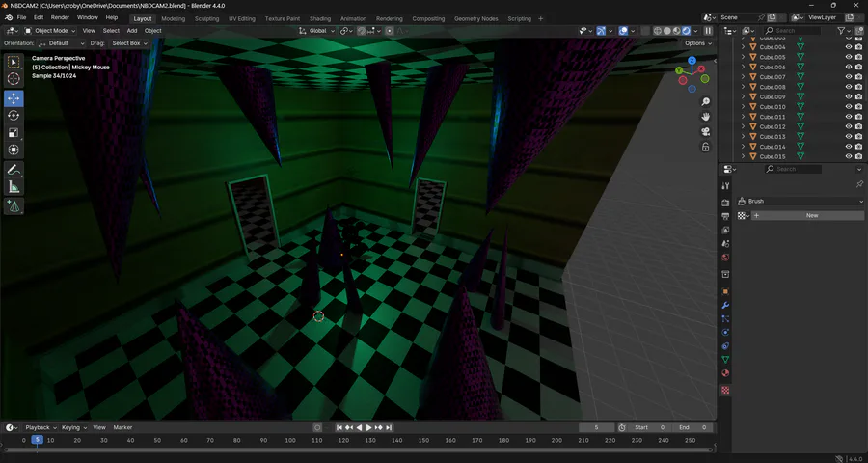The height and width of the screenshot is (463, 868).
Task: Open the Texture properties tab
Action: 725,390
